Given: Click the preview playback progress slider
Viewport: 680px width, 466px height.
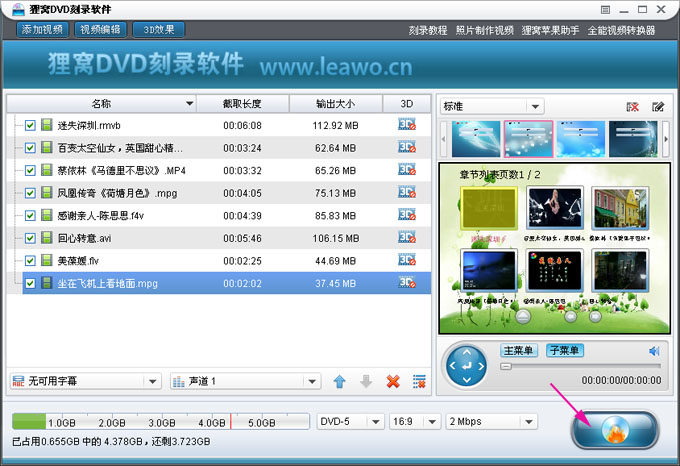Looking at the screenshot, I should coord(580,366).
